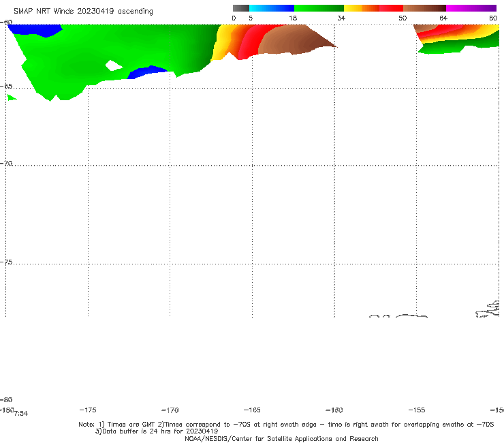
Task: Click the color bar label '34'
Action: (x=341, y=18)
